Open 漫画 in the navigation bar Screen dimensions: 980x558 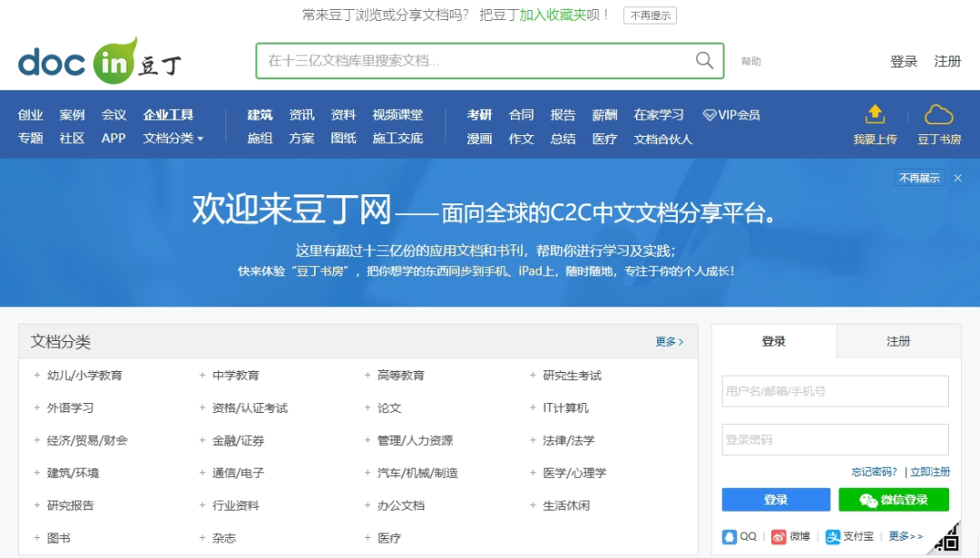tap(479, 139)
